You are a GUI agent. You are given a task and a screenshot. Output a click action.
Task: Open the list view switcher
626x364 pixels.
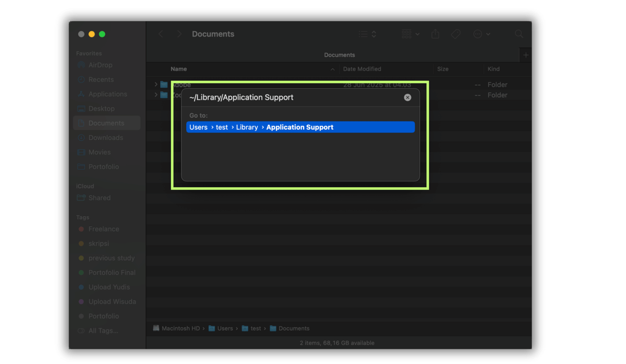click(368, 34)
